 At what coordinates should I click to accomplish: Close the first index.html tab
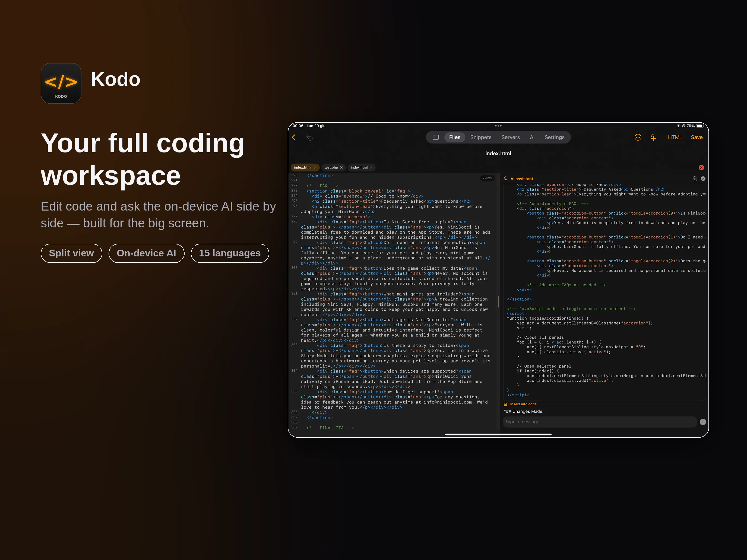315,167
